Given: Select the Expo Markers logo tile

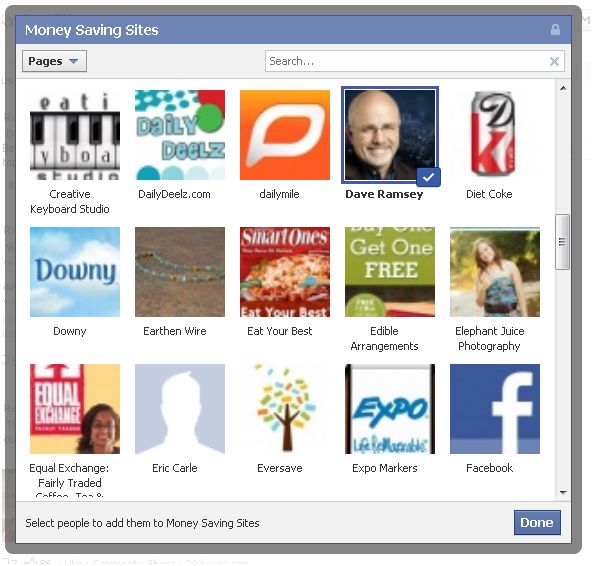Looking at the screenshot, I should click(390, 409).
